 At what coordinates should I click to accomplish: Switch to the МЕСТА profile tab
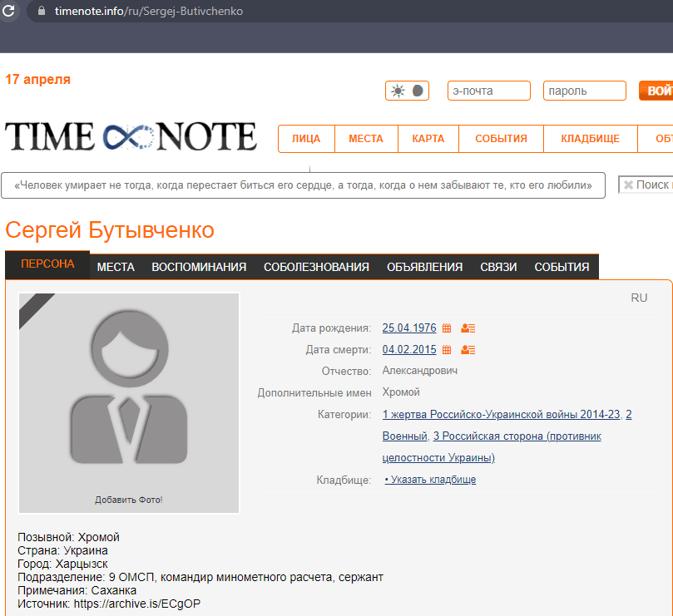tap(116, 267)
